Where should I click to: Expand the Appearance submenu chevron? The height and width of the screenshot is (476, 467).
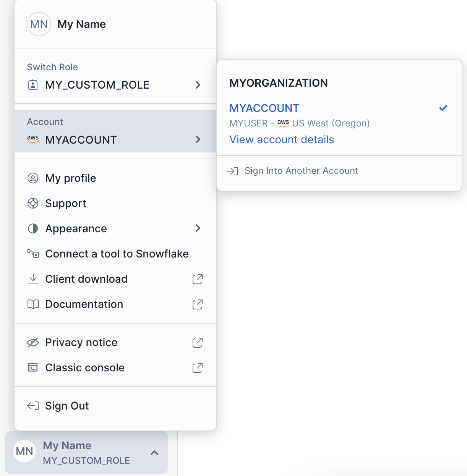(198, 228)
